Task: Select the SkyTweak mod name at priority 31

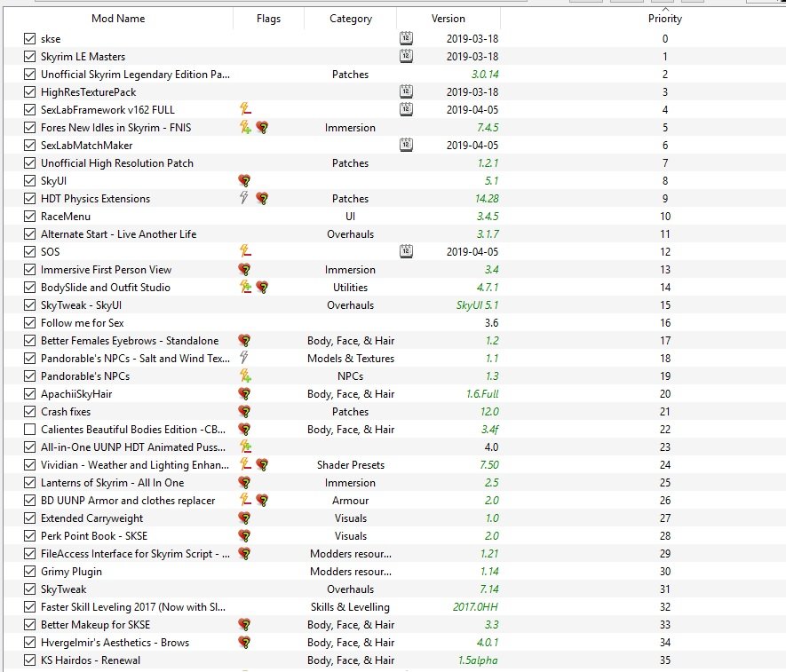Action: point(64,589)
